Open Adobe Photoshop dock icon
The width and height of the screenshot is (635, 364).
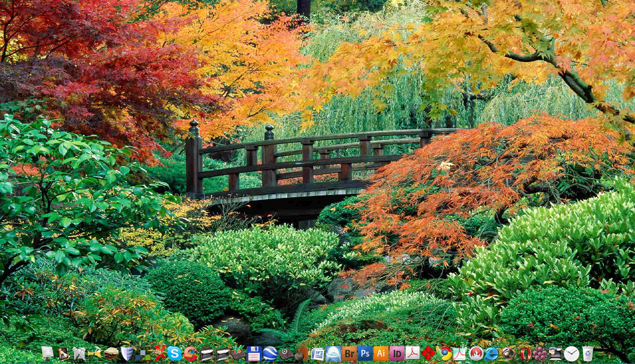365,354
